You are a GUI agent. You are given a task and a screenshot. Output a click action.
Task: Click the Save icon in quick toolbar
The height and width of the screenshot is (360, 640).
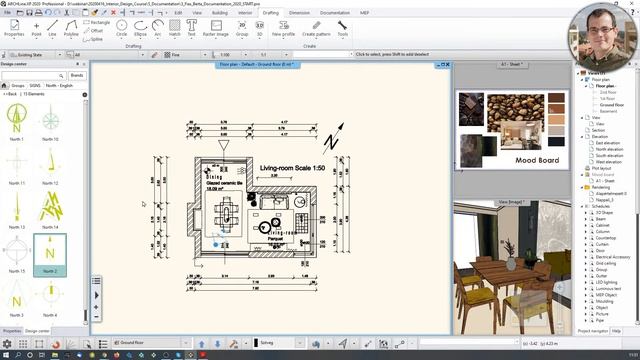29,13
